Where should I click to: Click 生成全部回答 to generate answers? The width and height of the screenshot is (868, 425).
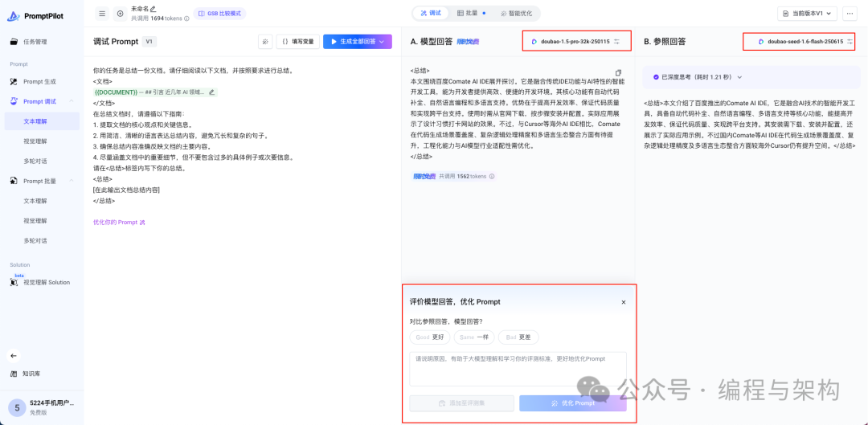[353, 42]
